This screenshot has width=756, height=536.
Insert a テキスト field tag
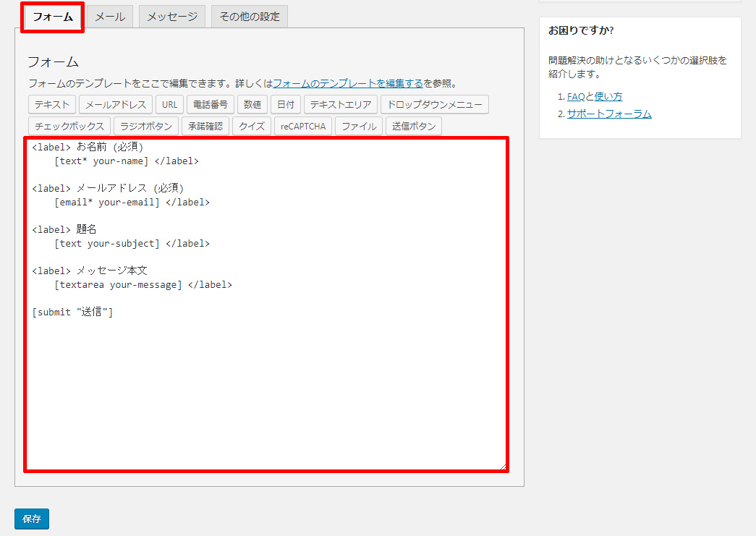point(52,105)
